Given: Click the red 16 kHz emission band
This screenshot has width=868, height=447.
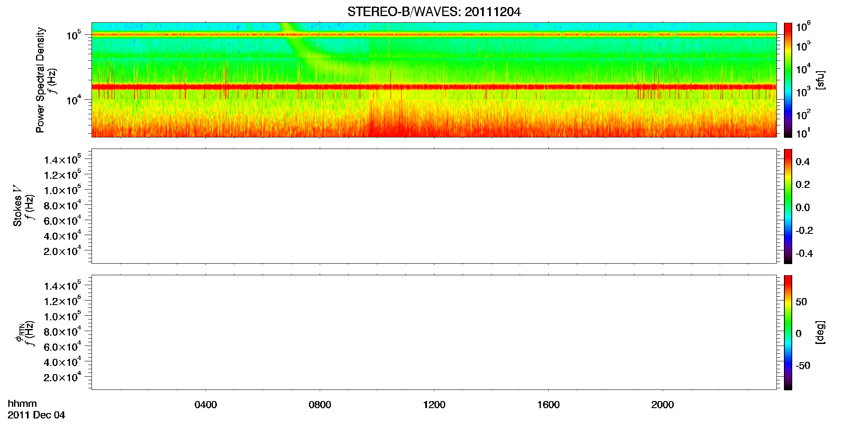Looking at the screenshot, I should point(434,87).
